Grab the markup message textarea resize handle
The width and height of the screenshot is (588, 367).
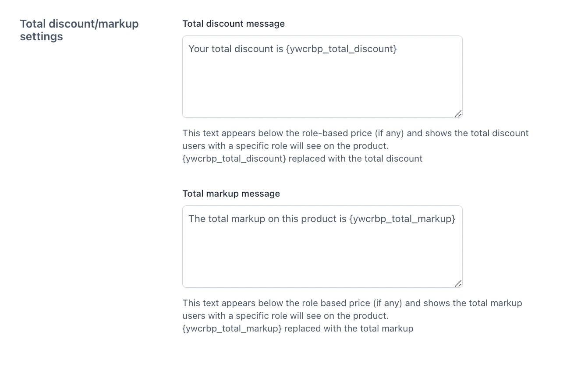[x=458, y=283]
